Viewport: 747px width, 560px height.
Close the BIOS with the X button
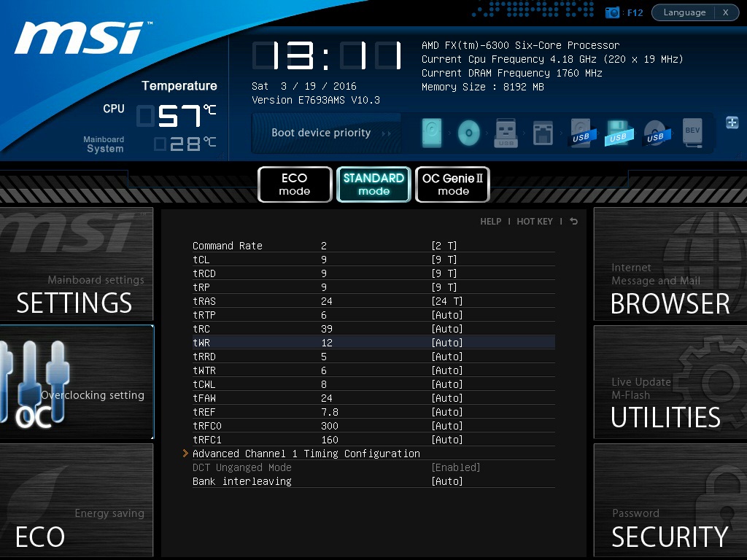pos(726,12)
